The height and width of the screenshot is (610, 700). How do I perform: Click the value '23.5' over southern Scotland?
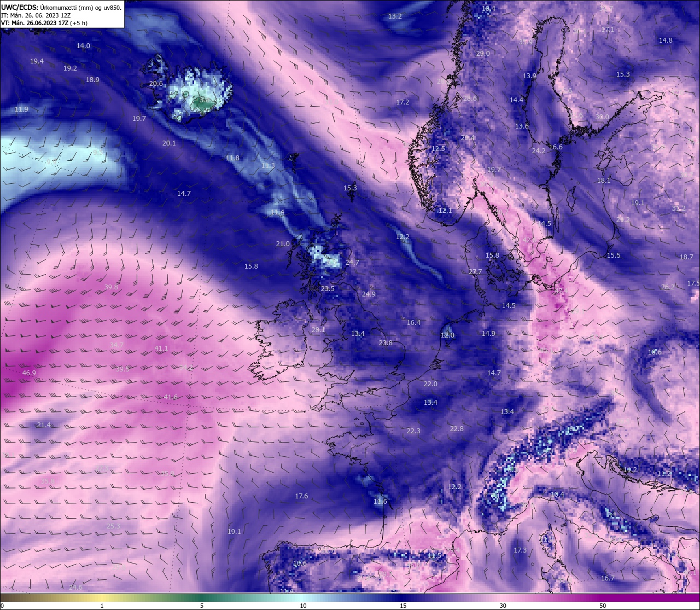tap(328, 289)
